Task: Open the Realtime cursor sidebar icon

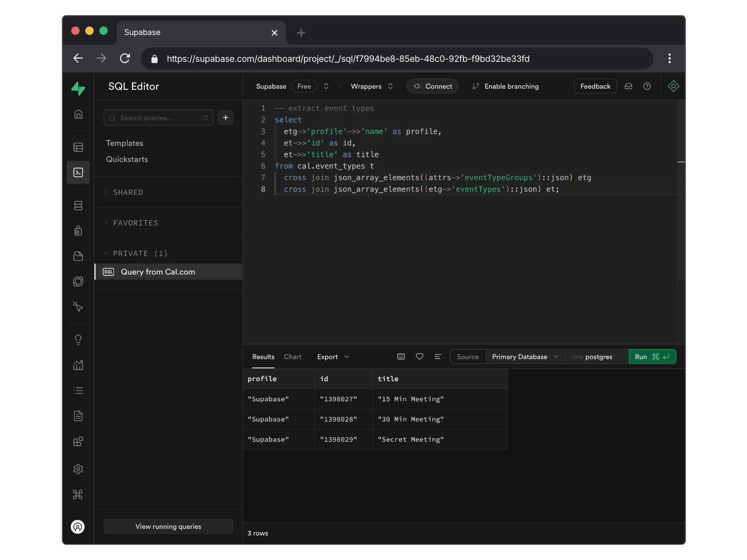Action: coord(78,307)
